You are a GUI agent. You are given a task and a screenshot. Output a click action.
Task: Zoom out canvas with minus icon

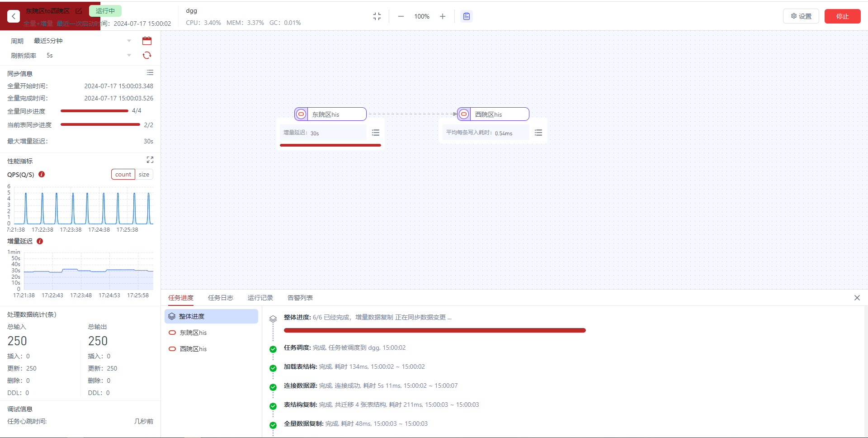(401, 16)
